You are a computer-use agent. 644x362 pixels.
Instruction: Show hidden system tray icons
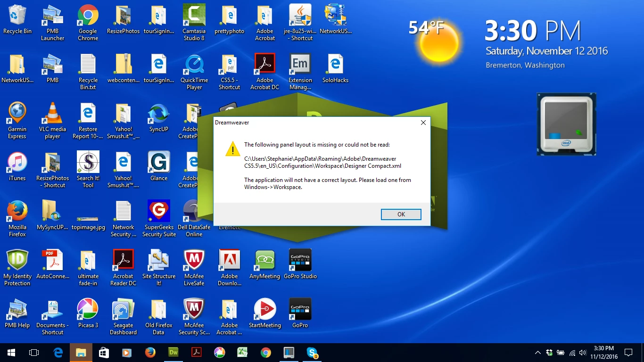click(538, 353)
